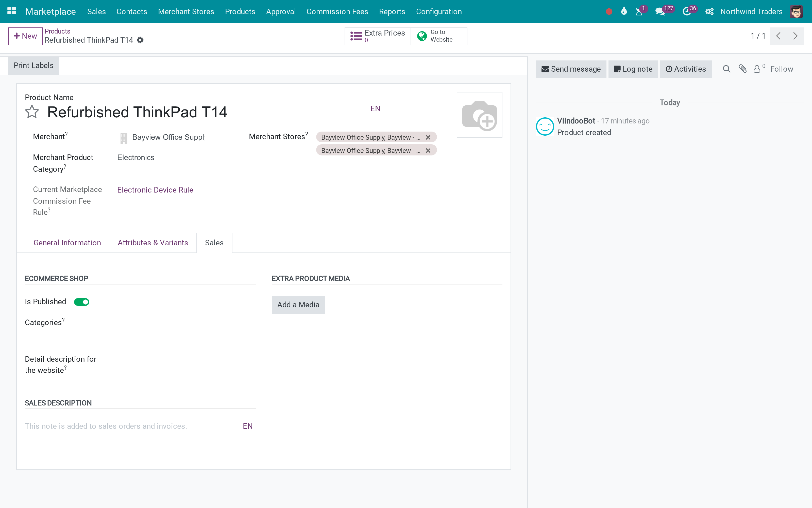Viewport: 812px width, 508px height.
Task: Open the Commission Fees menu
Action: 337,12
